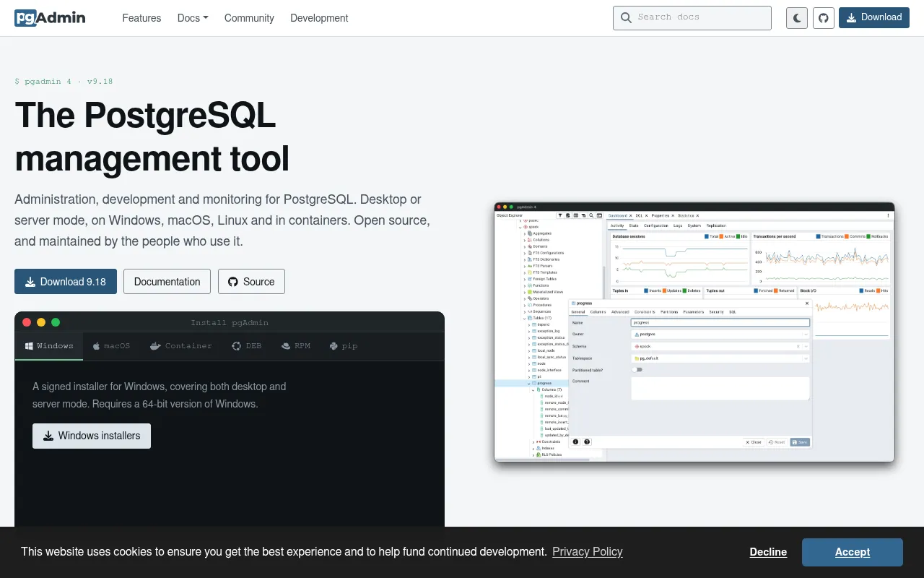The width and height of the screenshot is (924, 578).
Task: Click the Download button in the navbar
Action: 874,17
